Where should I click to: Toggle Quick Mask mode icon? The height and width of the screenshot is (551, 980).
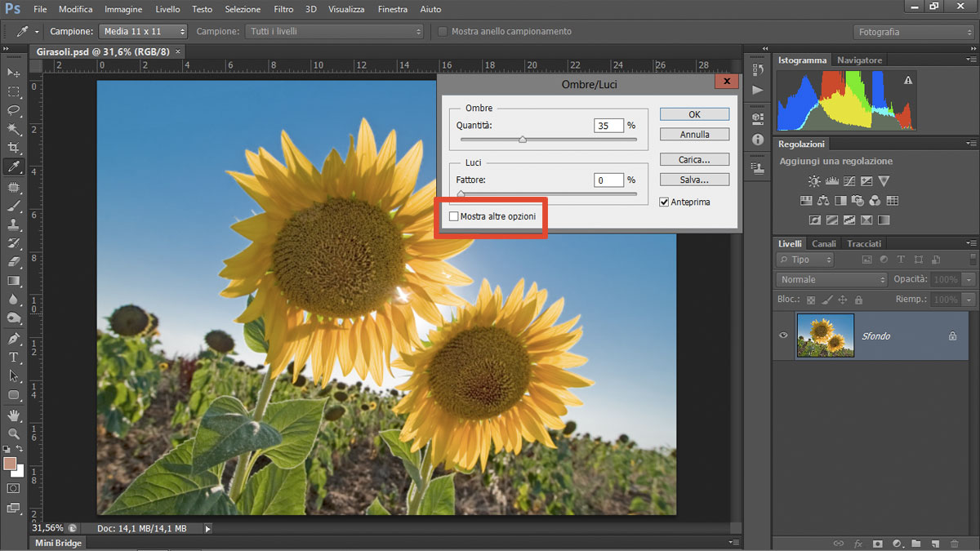pos(14,488)
